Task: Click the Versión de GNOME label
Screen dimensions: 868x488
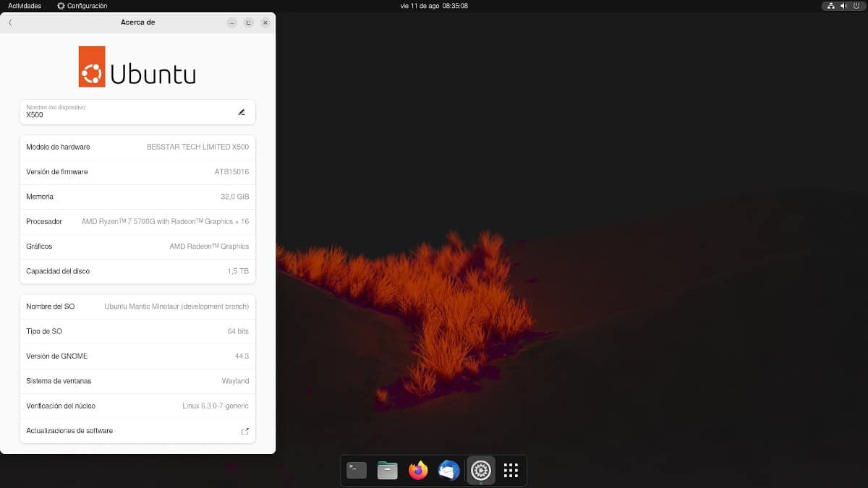Action: [x=56, y=356]
